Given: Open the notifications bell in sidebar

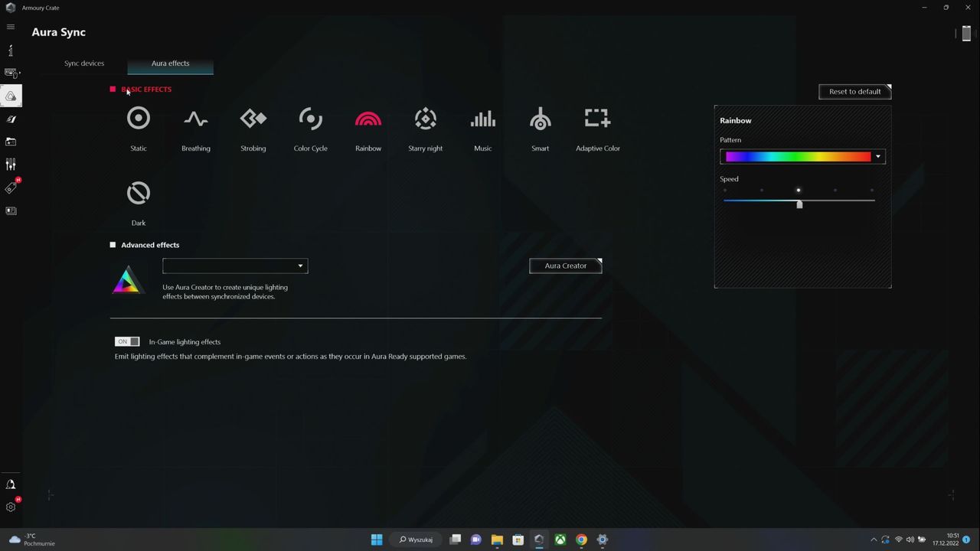Looking at the screenshot, I should click(11, 484).
